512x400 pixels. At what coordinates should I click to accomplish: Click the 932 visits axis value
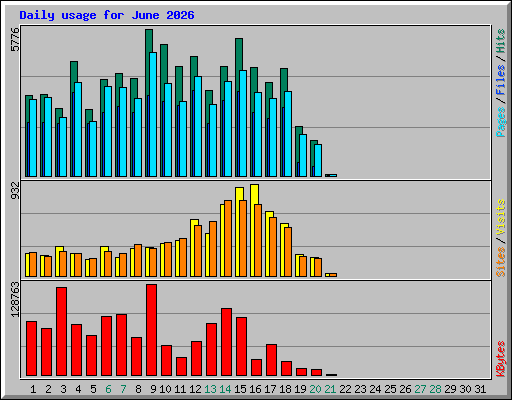click(15, 191)
